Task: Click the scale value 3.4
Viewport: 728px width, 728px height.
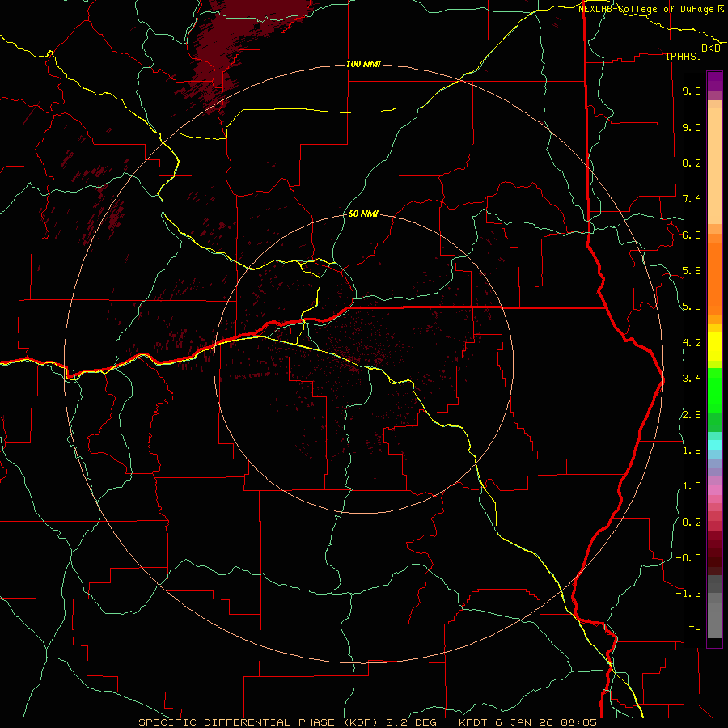Action: point(692,379)
